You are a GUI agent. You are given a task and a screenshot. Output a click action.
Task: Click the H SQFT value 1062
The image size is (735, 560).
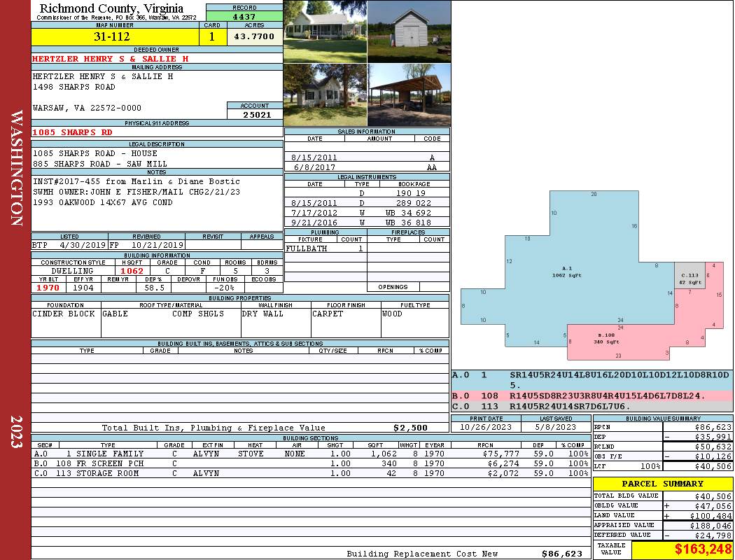(132, 271)
